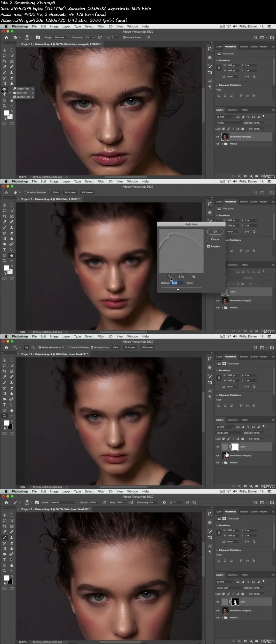
Task: Open brush Mode Normal dropdown in Brush options
Action: click(64, 502)
